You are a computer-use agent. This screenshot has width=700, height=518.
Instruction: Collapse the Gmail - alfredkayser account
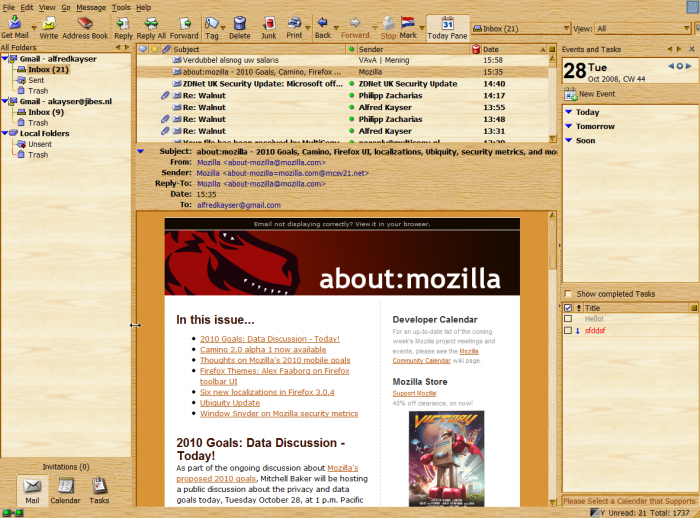[x=5, y=58]
